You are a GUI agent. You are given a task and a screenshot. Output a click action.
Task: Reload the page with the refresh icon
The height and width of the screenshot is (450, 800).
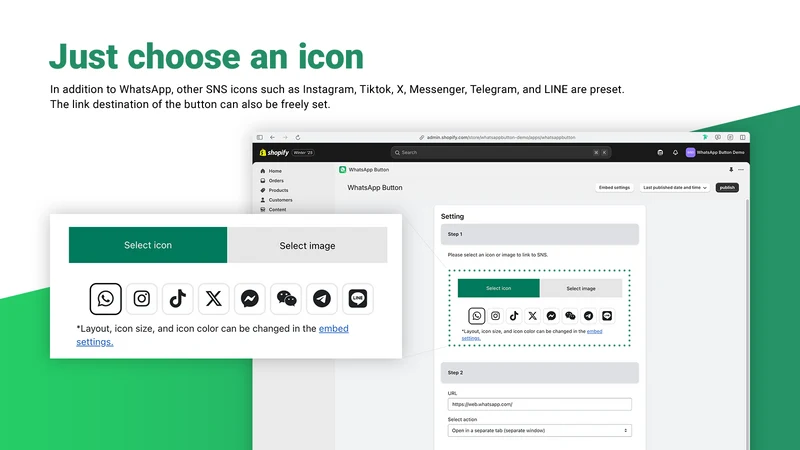tap(298, 137)
